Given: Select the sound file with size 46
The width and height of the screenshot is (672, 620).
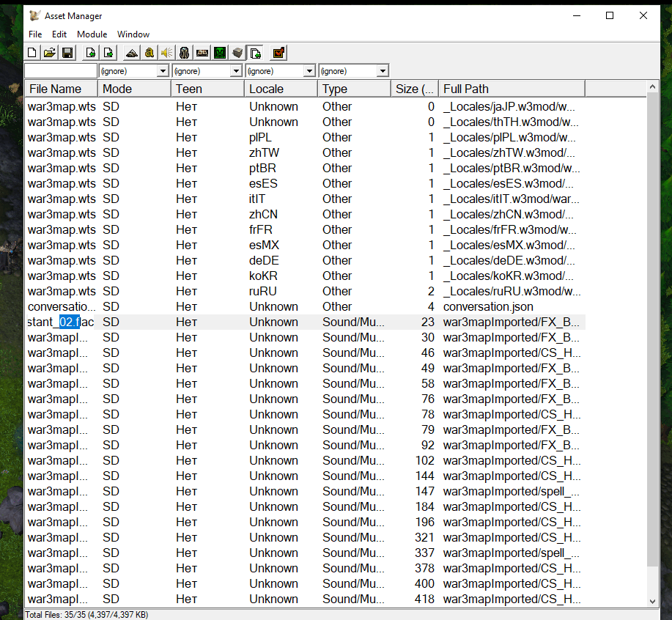Looking at the screenshot, I should 305,353.
